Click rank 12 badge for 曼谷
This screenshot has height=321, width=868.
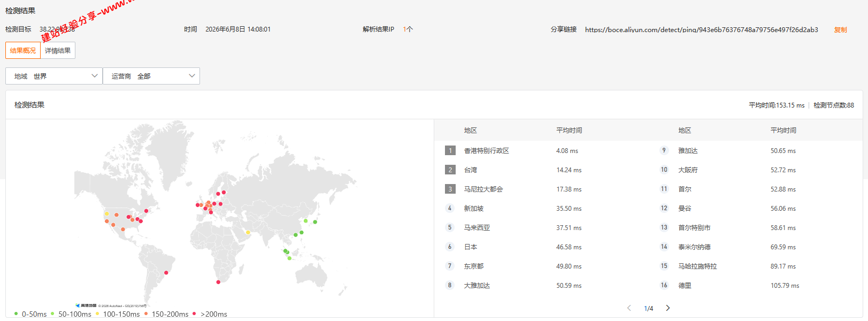click(664, 208)
